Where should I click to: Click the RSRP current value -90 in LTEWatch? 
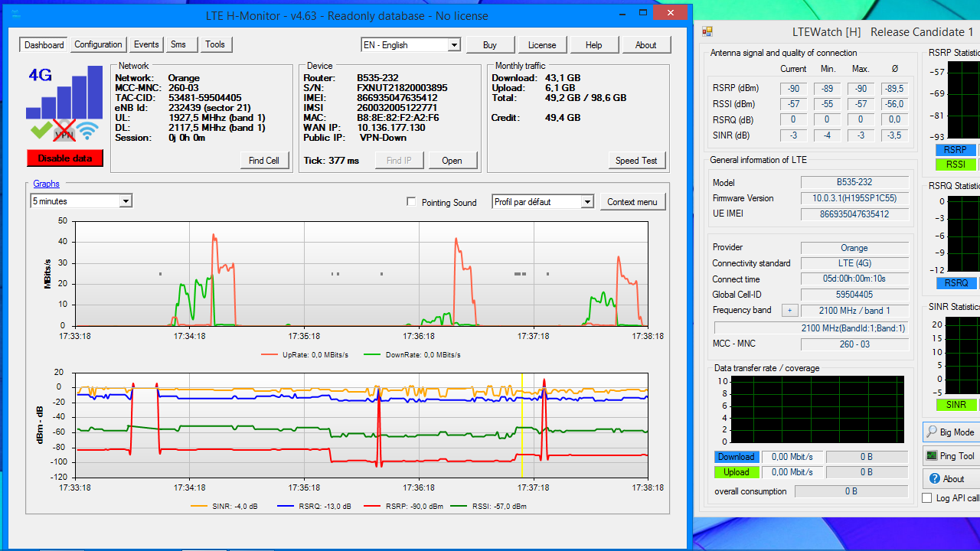(x=793, y=89)
